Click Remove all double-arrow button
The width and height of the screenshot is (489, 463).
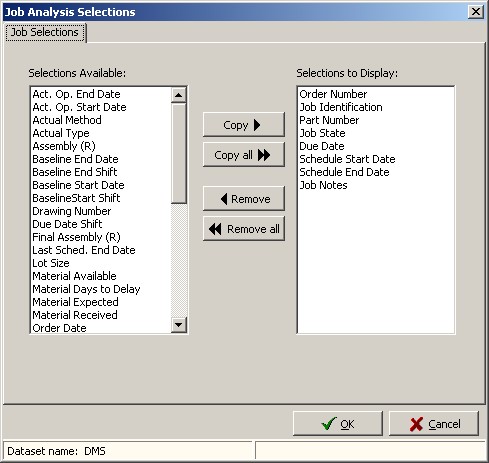click(244, 229)
